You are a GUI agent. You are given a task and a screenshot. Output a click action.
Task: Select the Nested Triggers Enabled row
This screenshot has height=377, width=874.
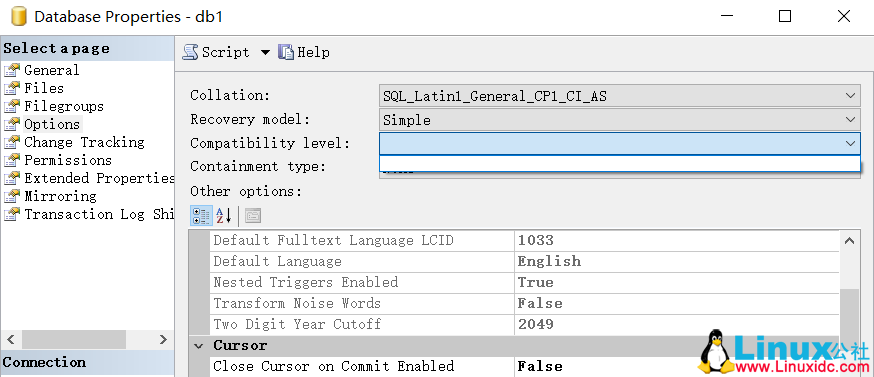525,282
